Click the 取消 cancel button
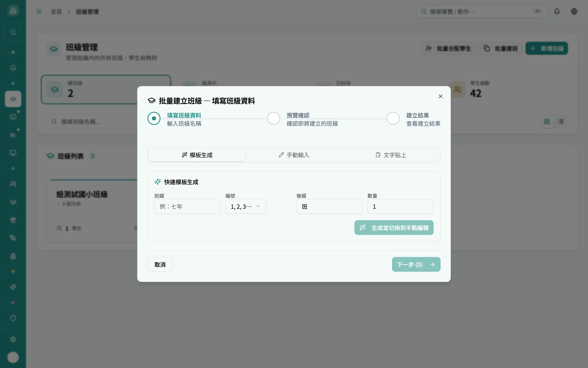Screen dimensions: 588x368 pos(160,264)
